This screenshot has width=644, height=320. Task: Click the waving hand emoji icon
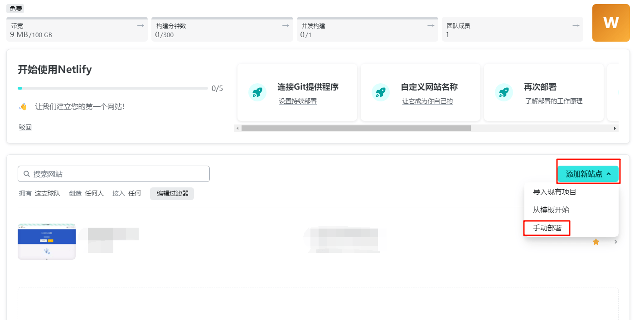(23, 107)
